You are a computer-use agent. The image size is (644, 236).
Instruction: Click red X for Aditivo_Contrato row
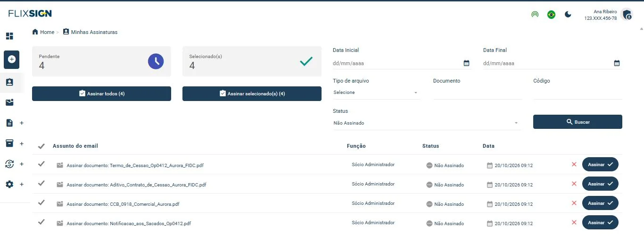[574, 184]
